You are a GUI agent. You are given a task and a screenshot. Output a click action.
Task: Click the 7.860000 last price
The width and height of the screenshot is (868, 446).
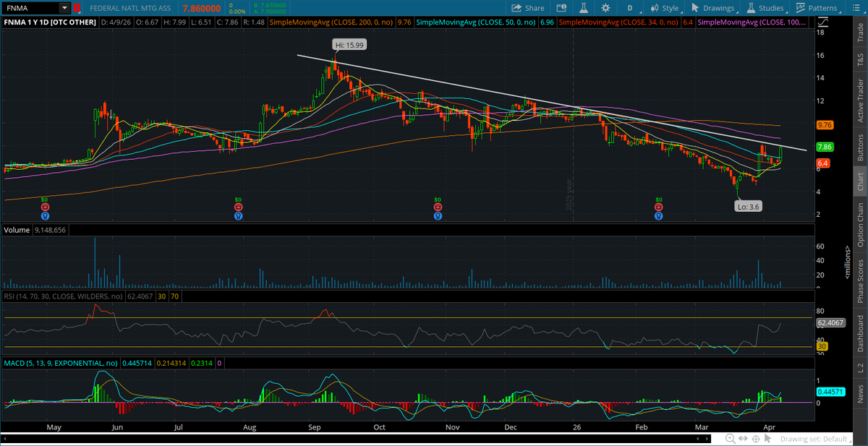coord(203,8)
